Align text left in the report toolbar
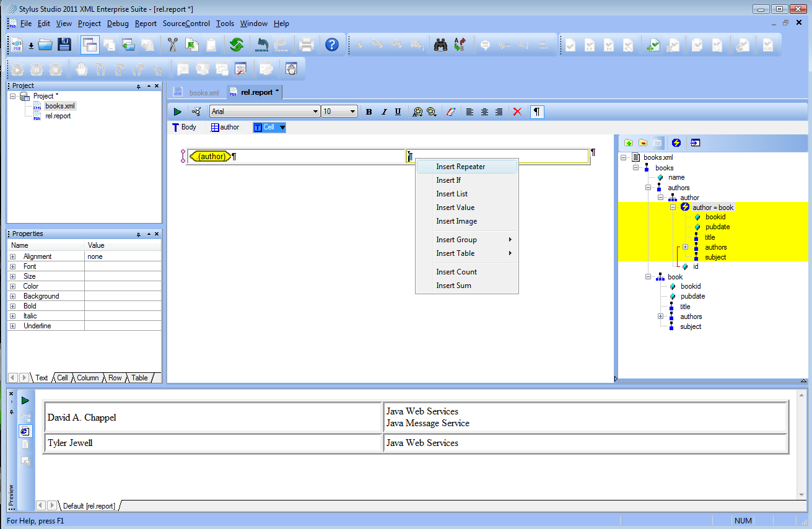 click(470, 111)
